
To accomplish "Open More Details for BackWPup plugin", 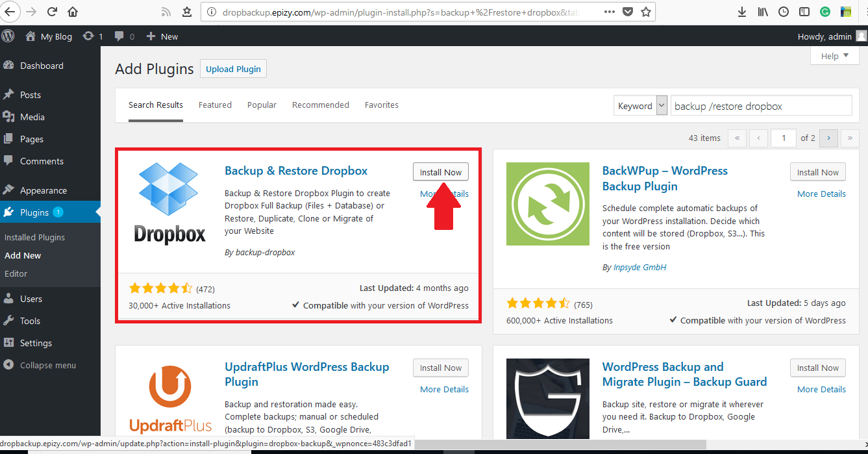I will tap(821, 194).
